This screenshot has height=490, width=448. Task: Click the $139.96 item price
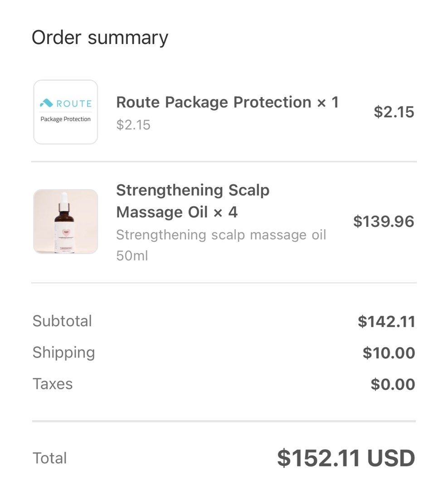point(384,221)
